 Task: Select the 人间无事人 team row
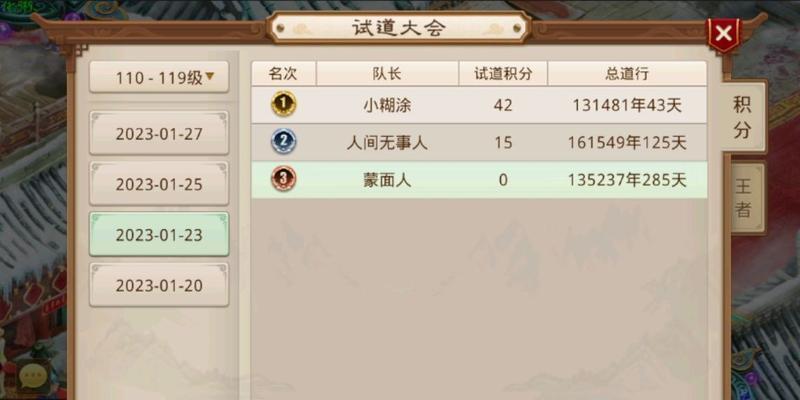point(479,142)
